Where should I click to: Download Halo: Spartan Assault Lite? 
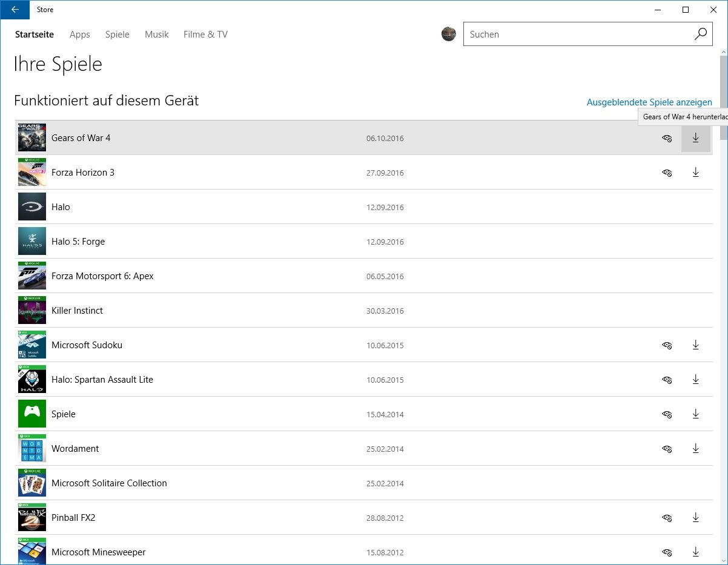695,380
